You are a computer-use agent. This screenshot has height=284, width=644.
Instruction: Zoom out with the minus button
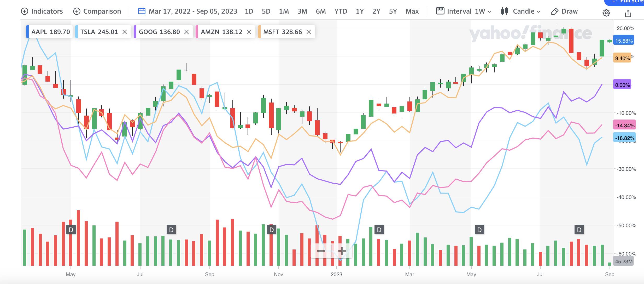(321, 251)
